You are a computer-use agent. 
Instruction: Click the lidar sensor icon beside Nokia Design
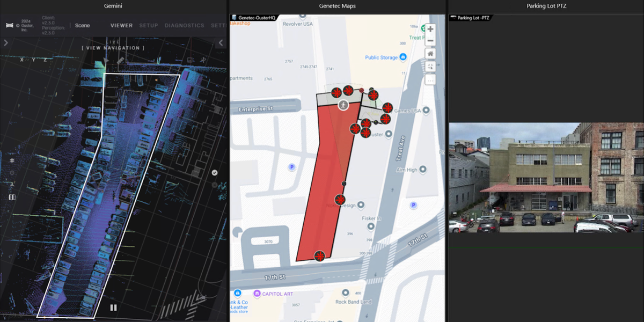coord(340,200)
